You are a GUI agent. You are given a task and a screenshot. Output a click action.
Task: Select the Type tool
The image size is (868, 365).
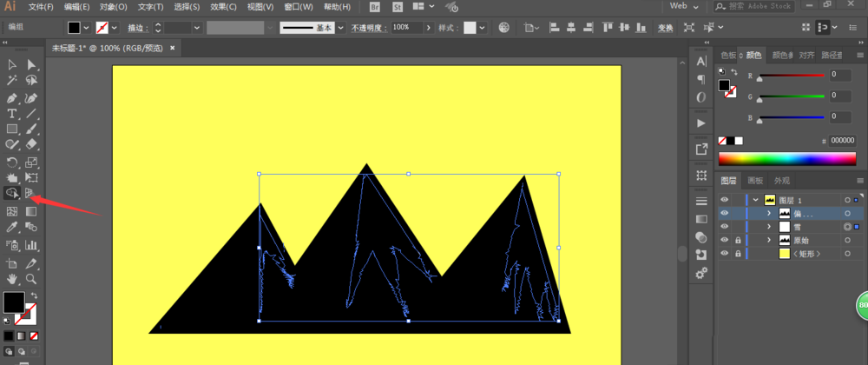tap(12, 113)
